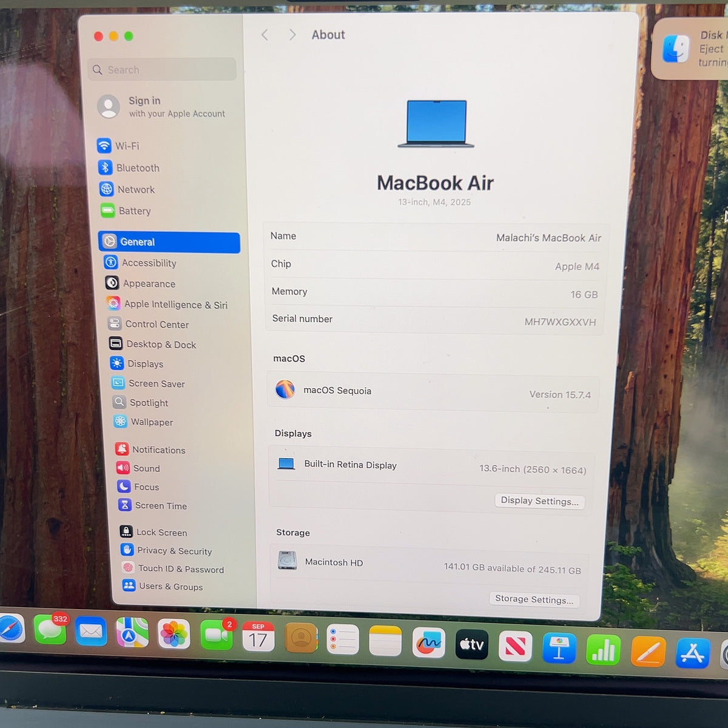
Task: Open Users & Groups settings
Action: coord(163,586)
